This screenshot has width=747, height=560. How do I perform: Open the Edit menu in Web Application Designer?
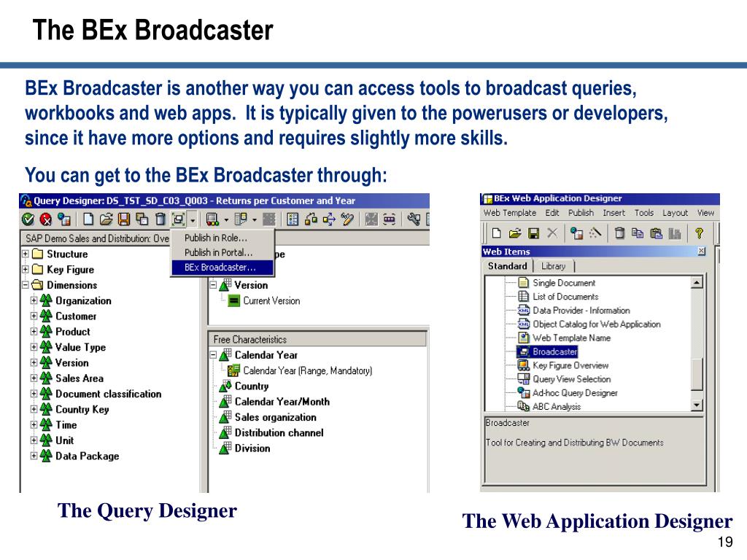point(552,213)
